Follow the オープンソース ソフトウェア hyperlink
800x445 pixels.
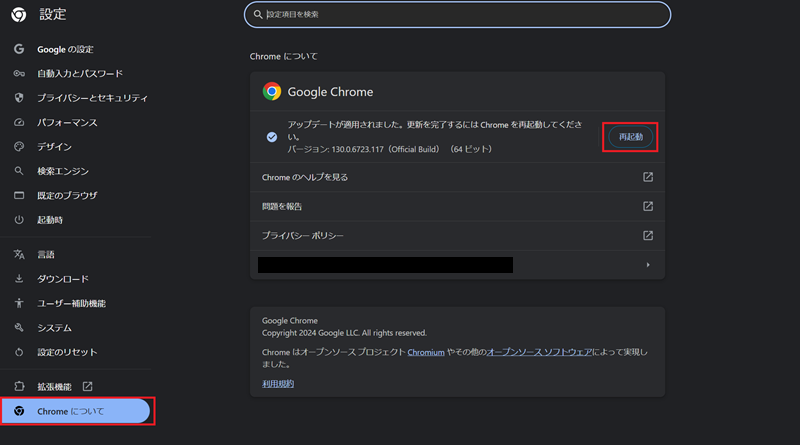tap(539, 352)
